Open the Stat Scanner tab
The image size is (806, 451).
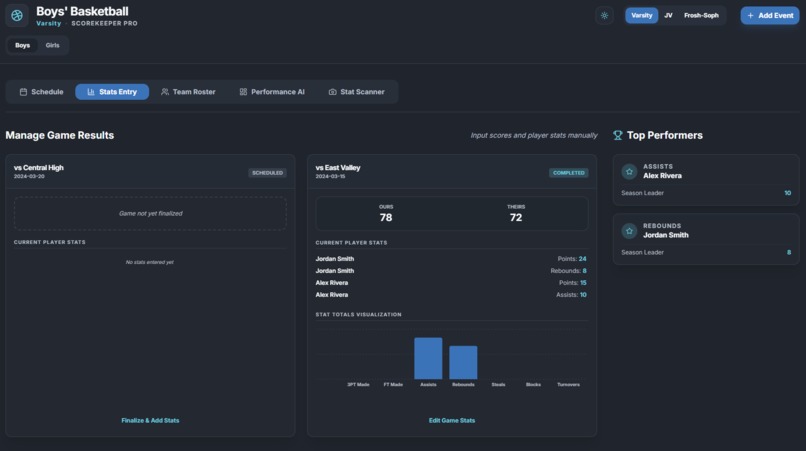356,92
